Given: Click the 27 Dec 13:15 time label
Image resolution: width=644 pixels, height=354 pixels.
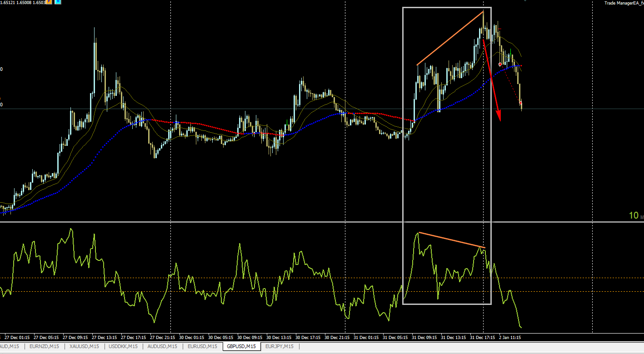Looking at the screenshot, I should tap(105, 338).
